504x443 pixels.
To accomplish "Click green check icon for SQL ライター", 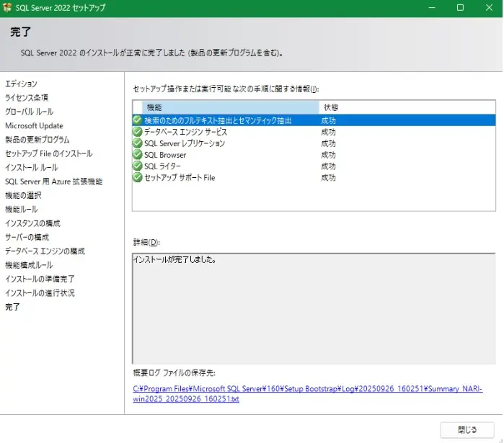I will click(x=137, y=166).
